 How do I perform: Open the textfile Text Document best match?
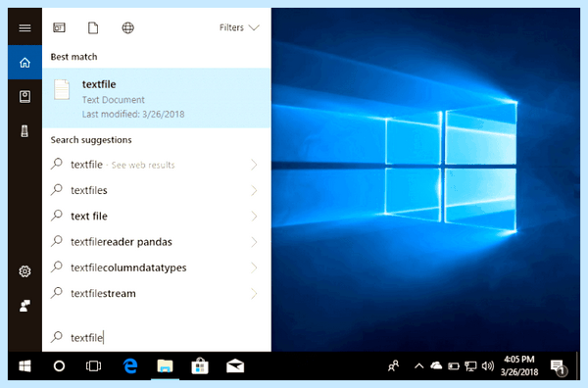157,98
